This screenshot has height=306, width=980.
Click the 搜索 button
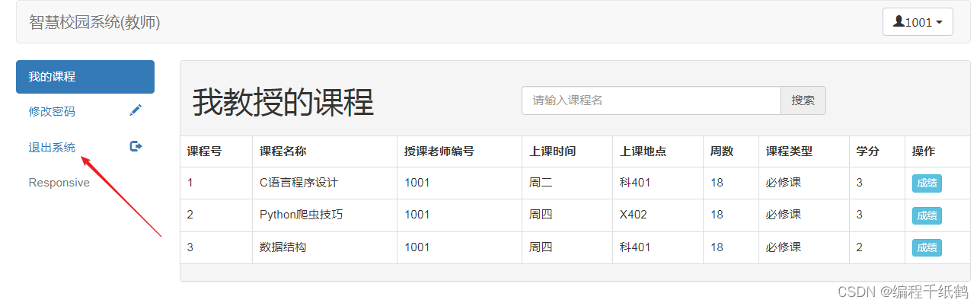803,100
